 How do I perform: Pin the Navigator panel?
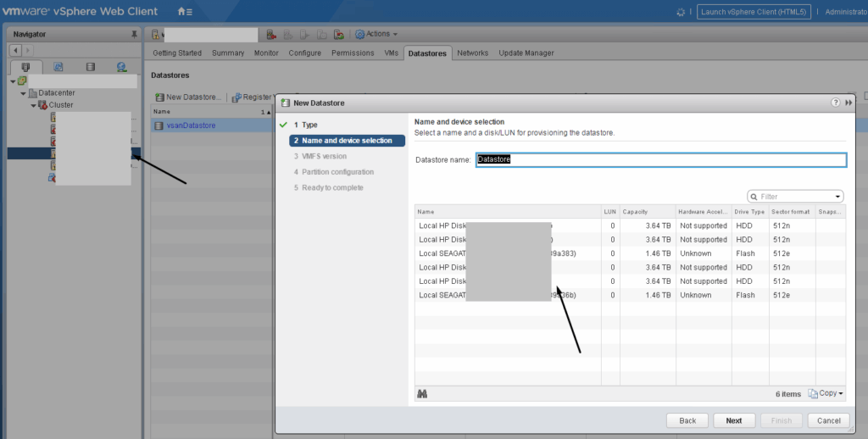tap(134, 34)
